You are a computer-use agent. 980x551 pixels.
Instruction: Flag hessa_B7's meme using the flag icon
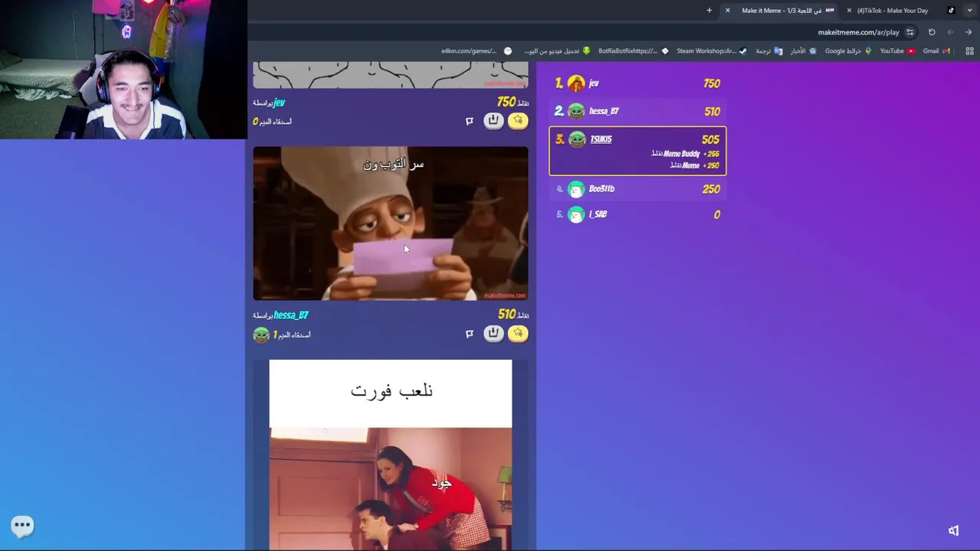pos(469,334)
